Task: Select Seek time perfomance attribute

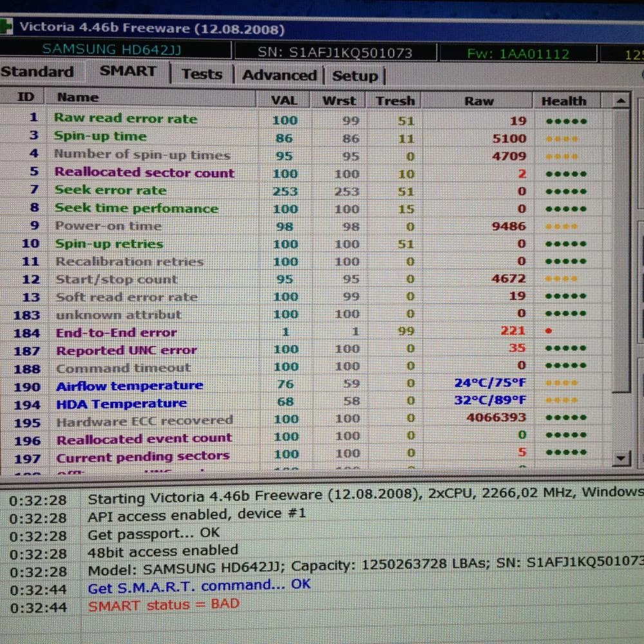Action: (x=306, y=208)
